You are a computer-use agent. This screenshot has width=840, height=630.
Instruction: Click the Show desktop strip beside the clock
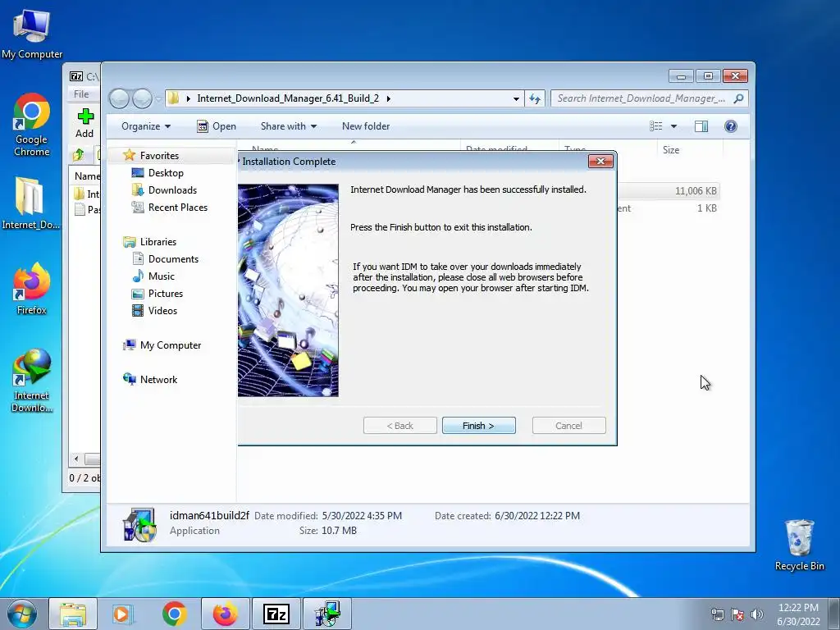point(834,614)
